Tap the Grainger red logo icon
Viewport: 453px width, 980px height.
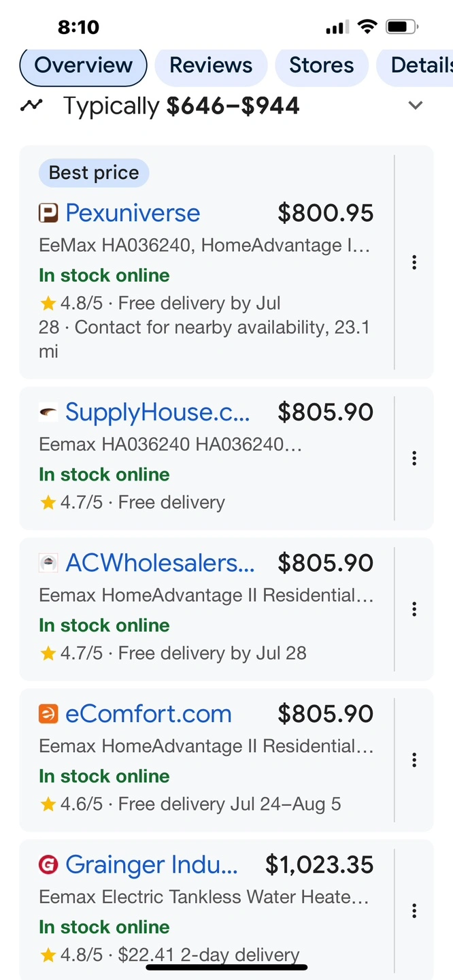click(48, 865)
